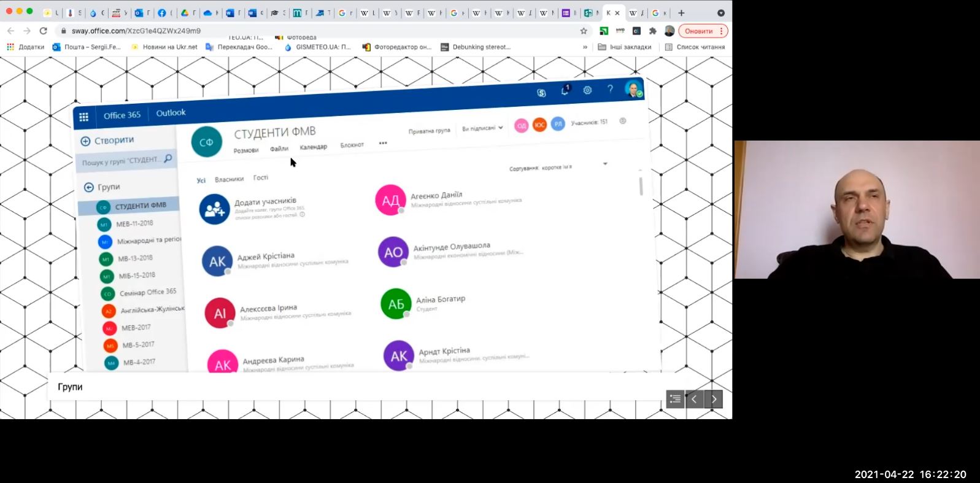
Task: Select МЕВ-11-2018 group in sidebar
Action: (134, 224)
